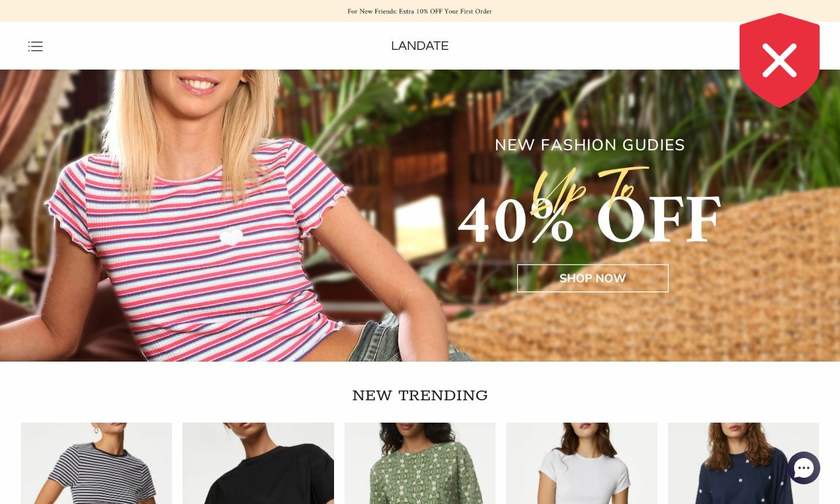
Task: Click the red shield warning icon
Action: (x=780, y=60)
